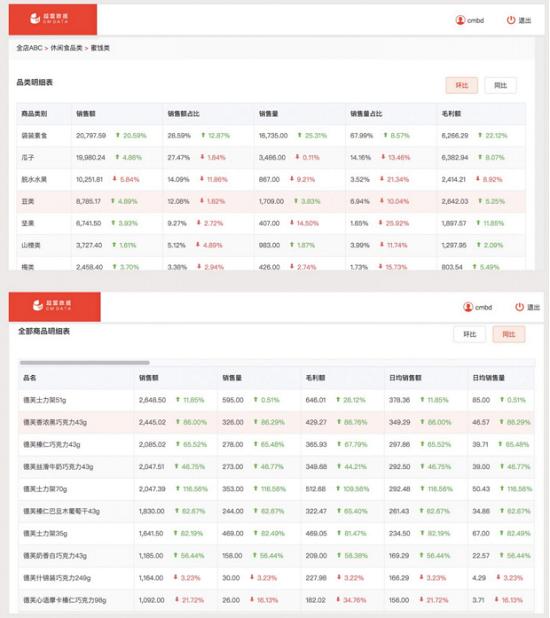Click the power icon in lower header

520,307
